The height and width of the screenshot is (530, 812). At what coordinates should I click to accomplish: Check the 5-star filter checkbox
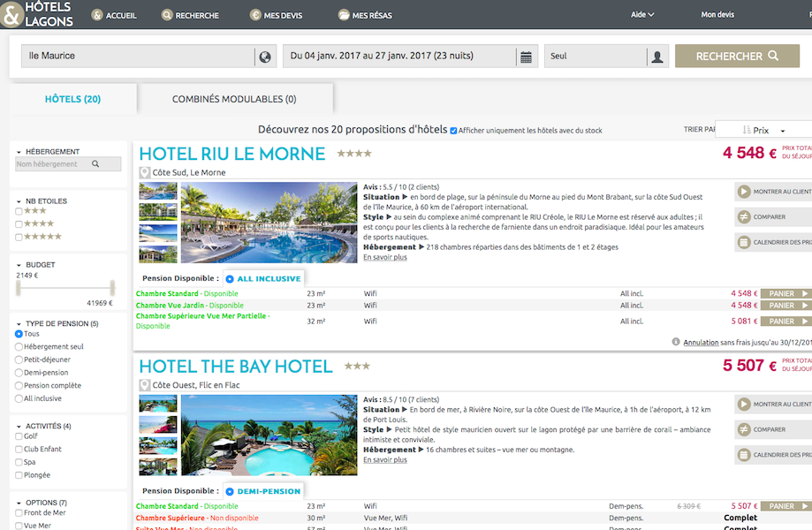(x=19, y=237)
